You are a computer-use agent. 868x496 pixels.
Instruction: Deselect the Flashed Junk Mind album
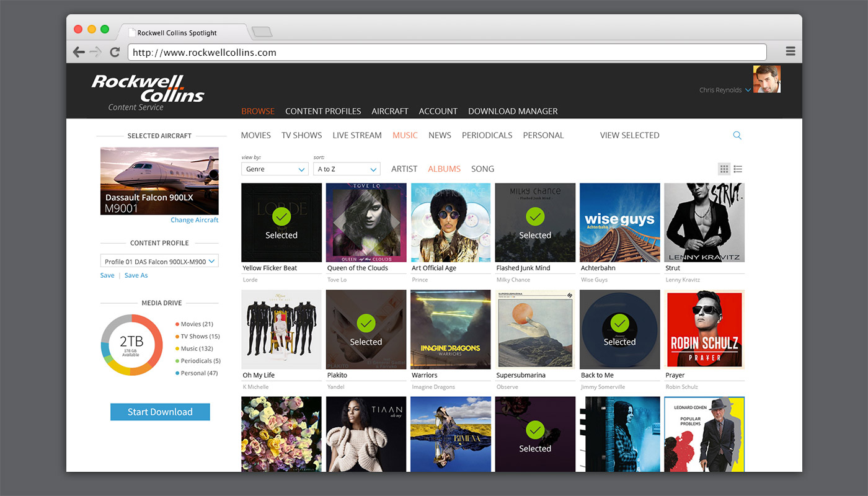(535, 222)
